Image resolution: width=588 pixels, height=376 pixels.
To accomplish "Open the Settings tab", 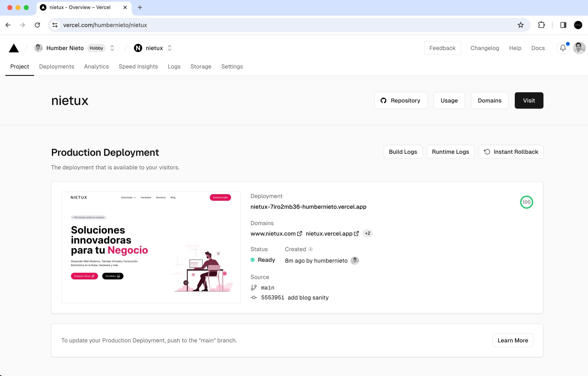I will 232,66.
